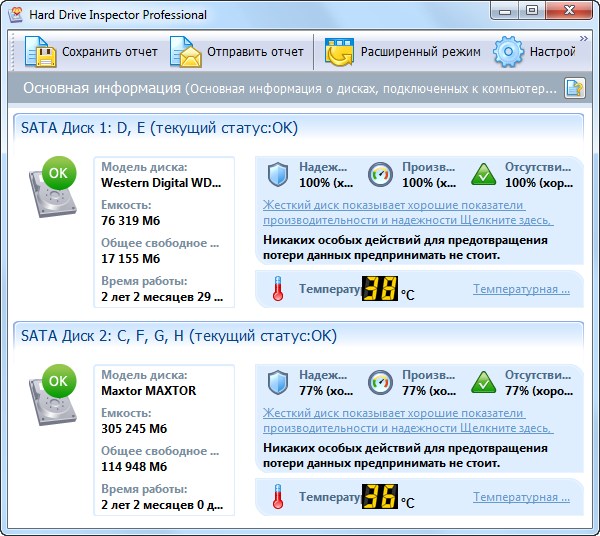Click Disk 2 'Общее свободное ...' label
This screenshot has height=536, width=600.
pyautogui.click(x=160, y=451)
